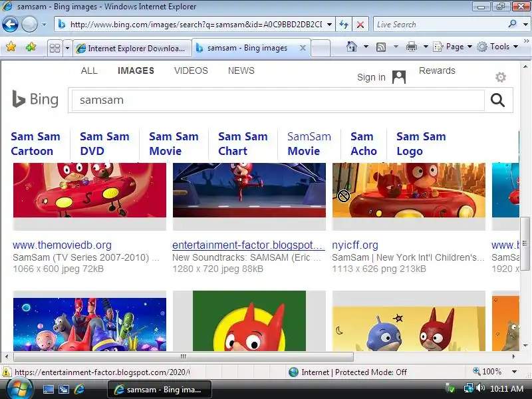532x399 pixels.
Task: Click the Show Desktop quick launch icon
Action: pos(48,389)
